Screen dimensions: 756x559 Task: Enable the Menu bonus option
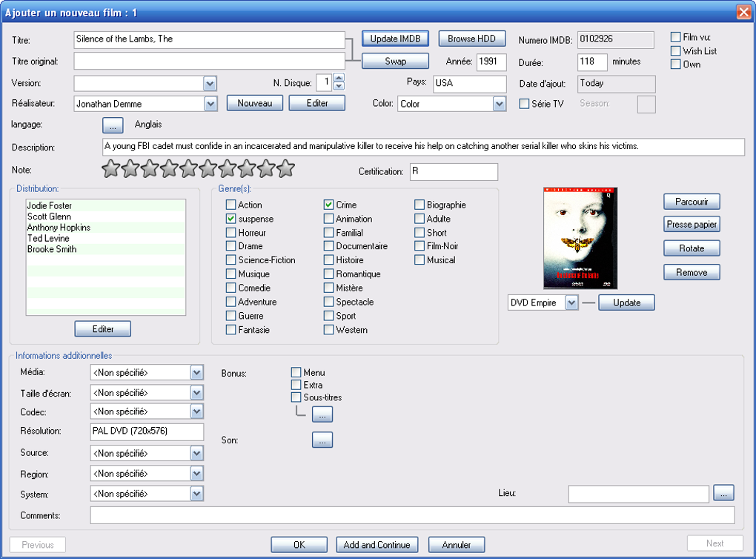294,372
